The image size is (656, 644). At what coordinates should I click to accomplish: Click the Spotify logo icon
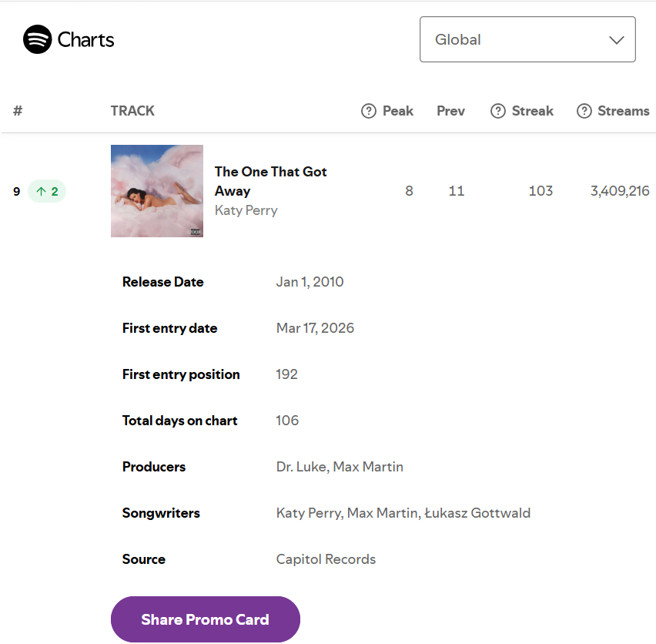pos(37,39)
